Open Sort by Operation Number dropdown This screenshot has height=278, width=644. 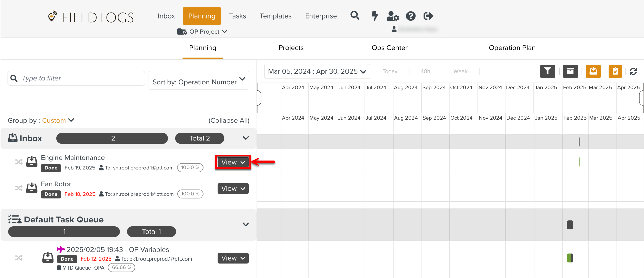(199, 81)
